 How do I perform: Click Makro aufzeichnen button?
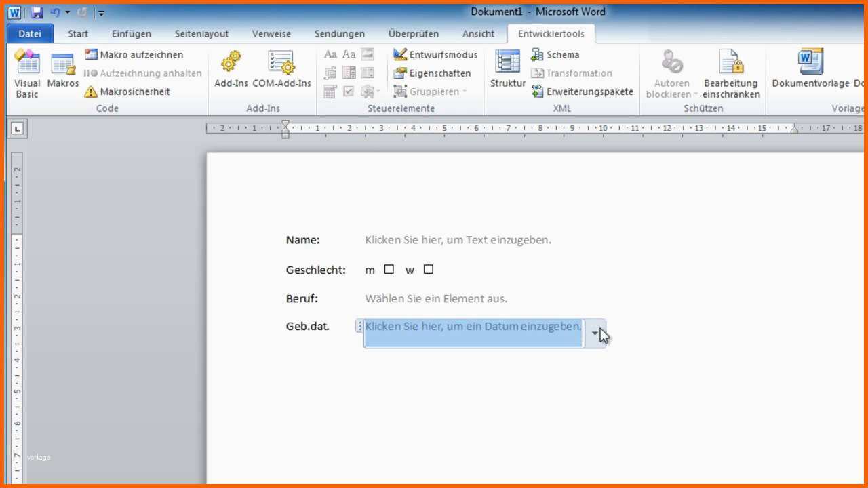coord(134,55)
